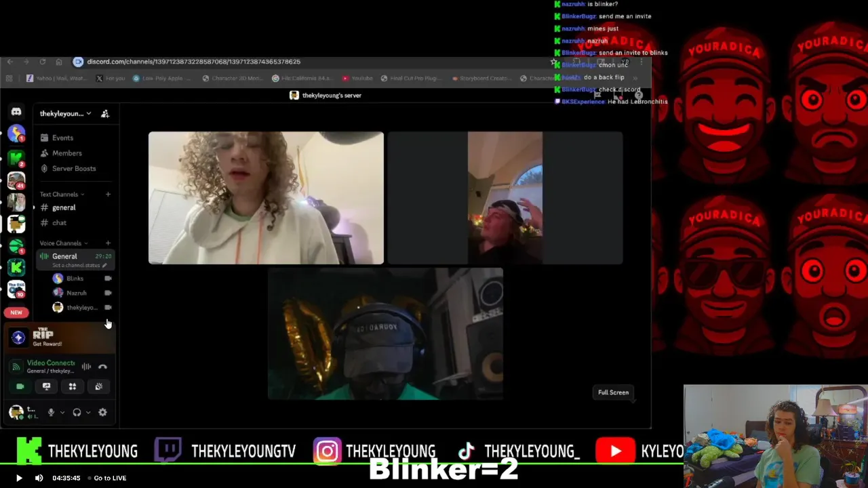The height and width of the screenshot is (488, 868).
Task: Toggle the noise suppression waveform icon
Action: pyautogui.click(x=86, y=367)
